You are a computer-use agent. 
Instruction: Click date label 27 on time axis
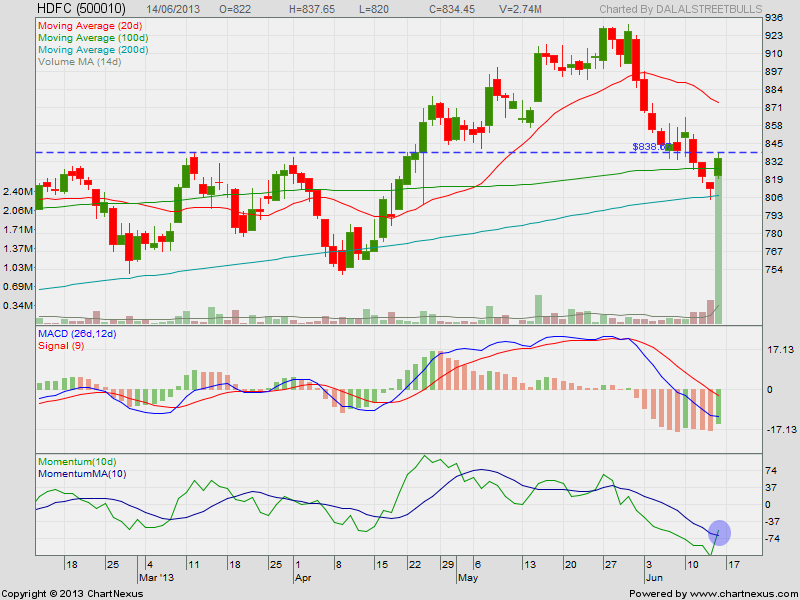point(610,565)
